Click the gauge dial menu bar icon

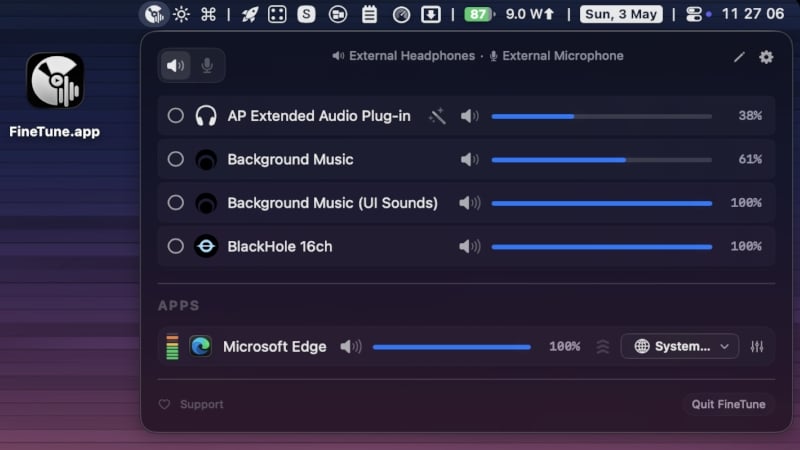point(402,15)
